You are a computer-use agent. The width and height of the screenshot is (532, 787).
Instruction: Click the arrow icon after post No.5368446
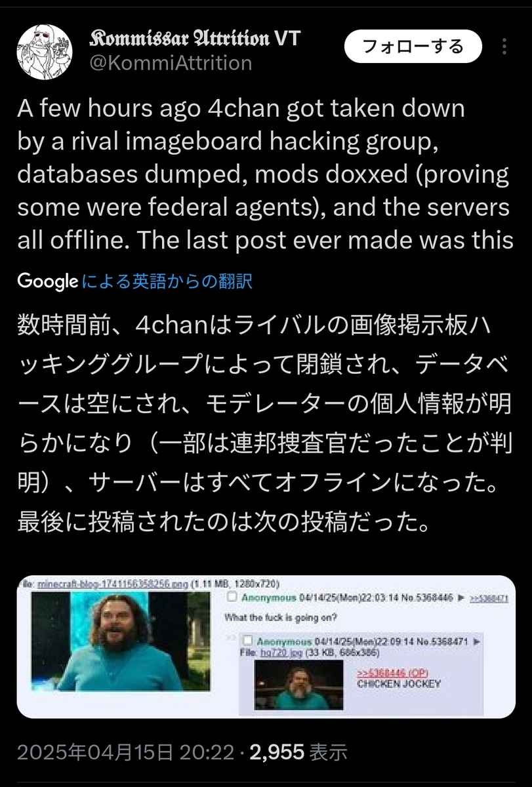coord(460,598)
